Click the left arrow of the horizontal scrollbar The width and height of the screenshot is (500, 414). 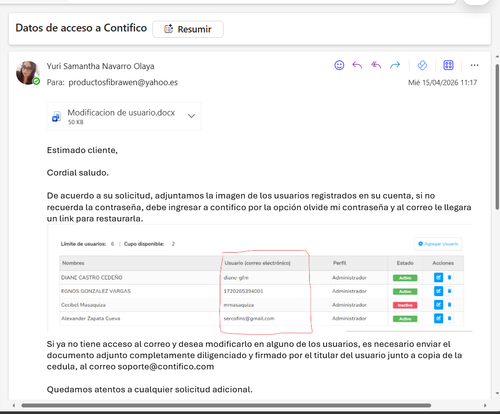click(x=14, y=405)
